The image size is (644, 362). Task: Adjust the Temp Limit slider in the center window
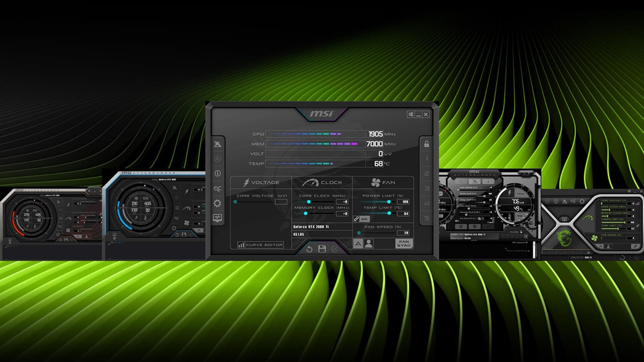377,213
